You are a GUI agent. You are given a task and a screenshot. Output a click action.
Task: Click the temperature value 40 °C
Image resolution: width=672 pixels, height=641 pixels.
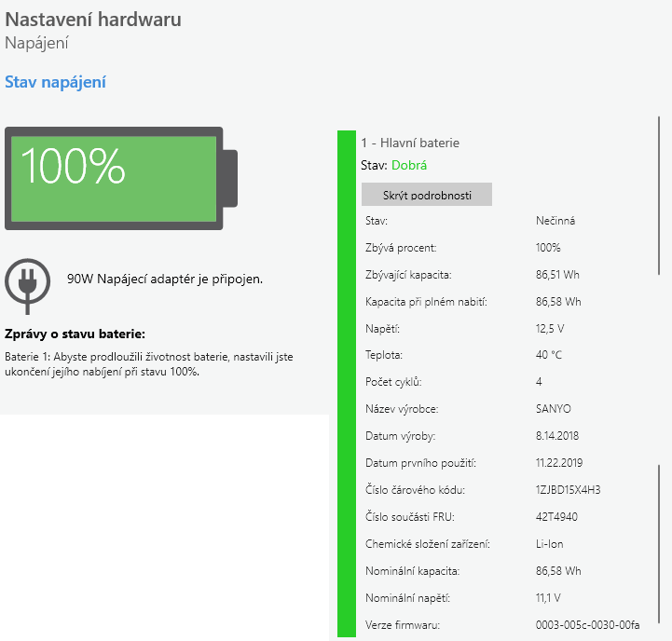[x=549, y=355]
